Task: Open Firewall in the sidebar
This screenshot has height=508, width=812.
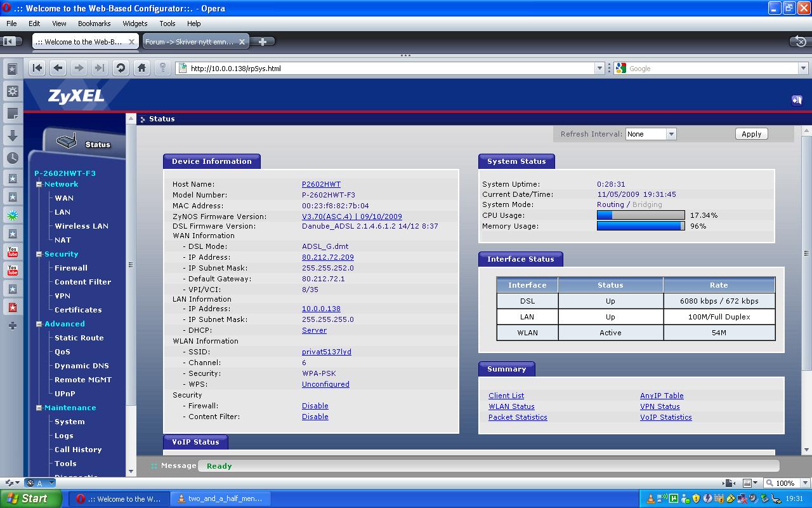Action: (x=71, y=268)
